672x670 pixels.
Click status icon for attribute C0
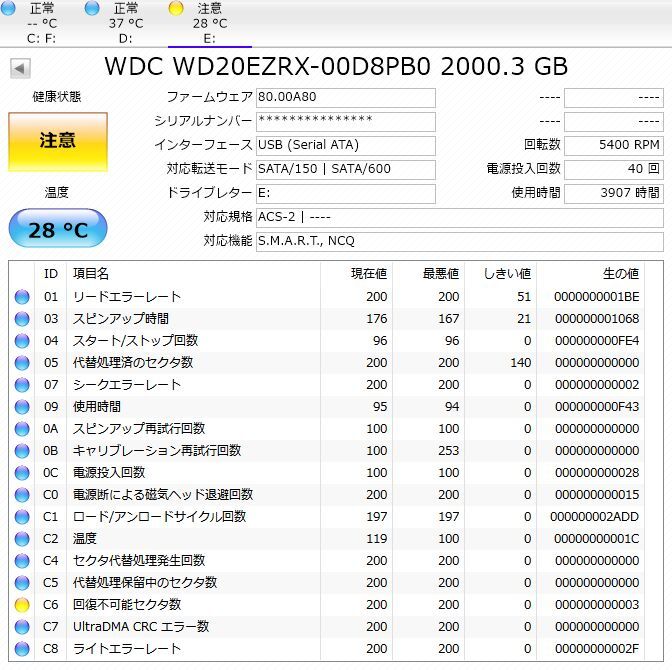click(x=22, y=495)
